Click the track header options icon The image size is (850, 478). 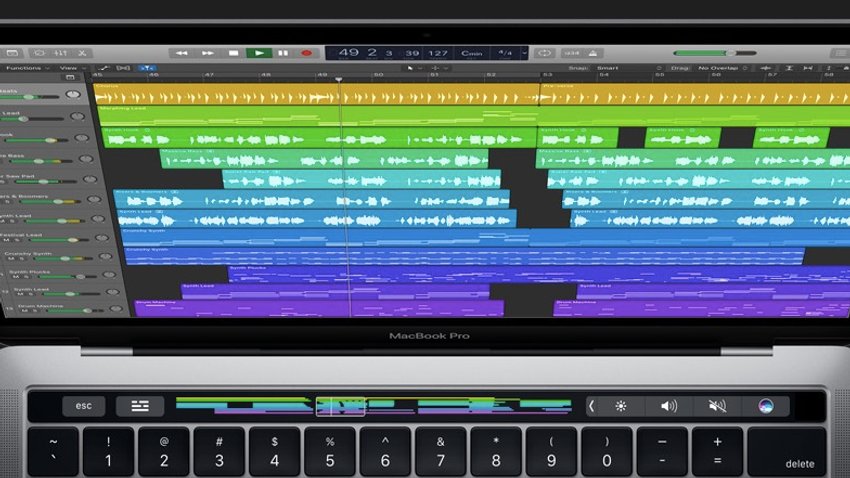pos(70,77)
